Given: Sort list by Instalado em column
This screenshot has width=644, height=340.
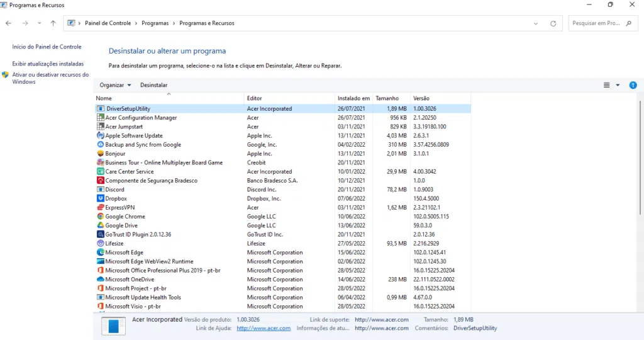Looking at the screenshot, I should pyautogui.click(x=353, y=98).
